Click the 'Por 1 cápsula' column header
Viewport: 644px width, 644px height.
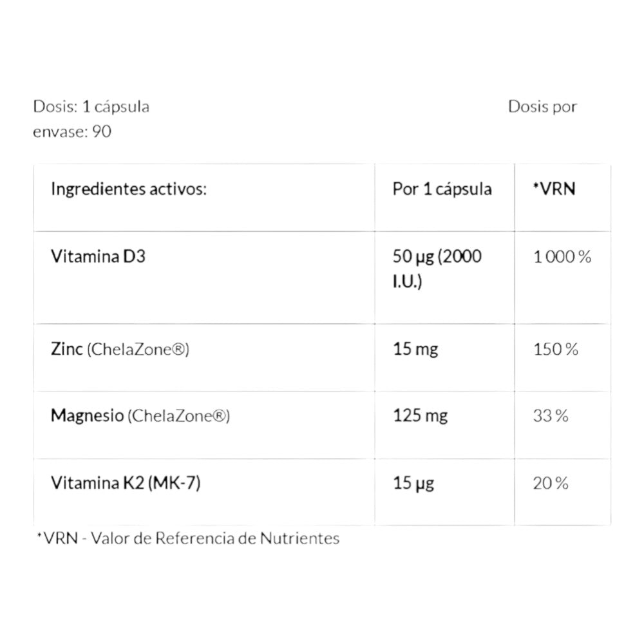tap(442, 189)
